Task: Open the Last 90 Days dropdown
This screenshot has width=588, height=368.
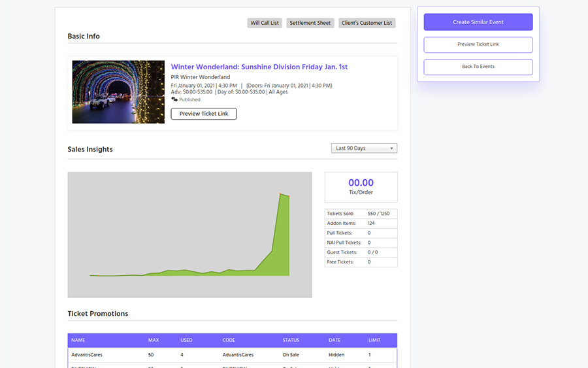Action: pos(364,148)
